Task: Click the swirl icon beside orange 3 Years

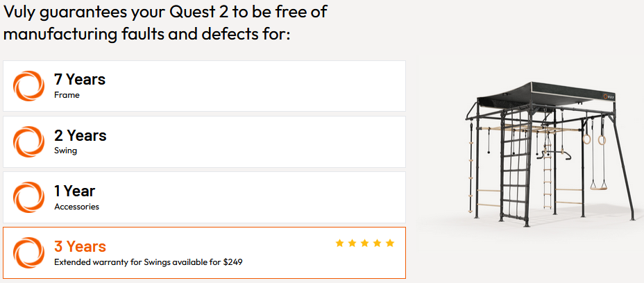Action: tap(28, 252)
